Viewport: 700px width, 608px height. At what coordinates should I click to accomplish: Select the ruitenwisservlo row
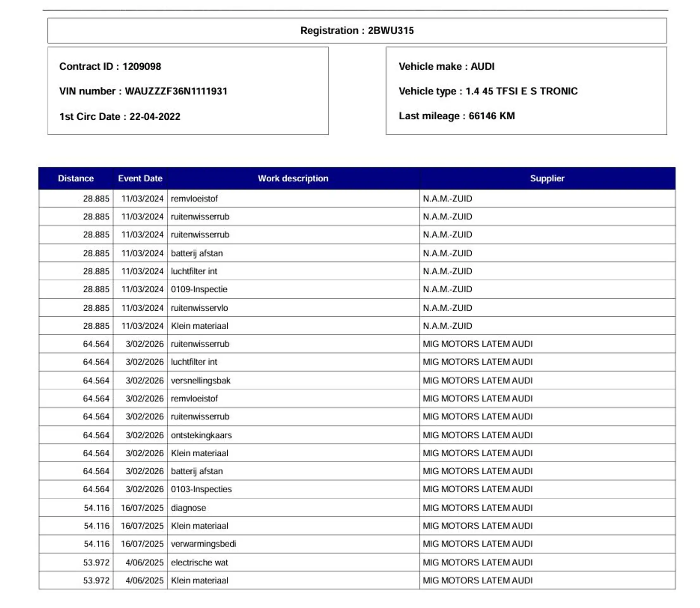pos(357,308)
